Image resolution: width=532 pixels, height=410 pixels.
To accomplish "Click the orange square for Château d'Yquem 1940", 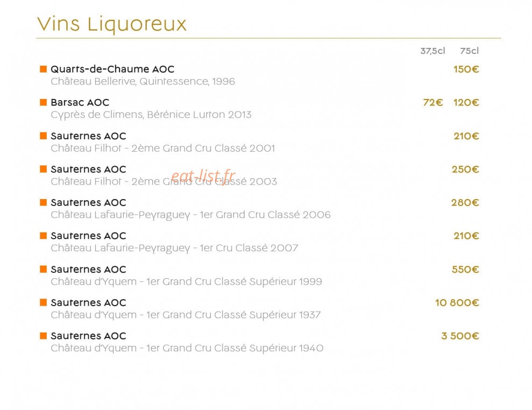I will (x=43, y=336).
